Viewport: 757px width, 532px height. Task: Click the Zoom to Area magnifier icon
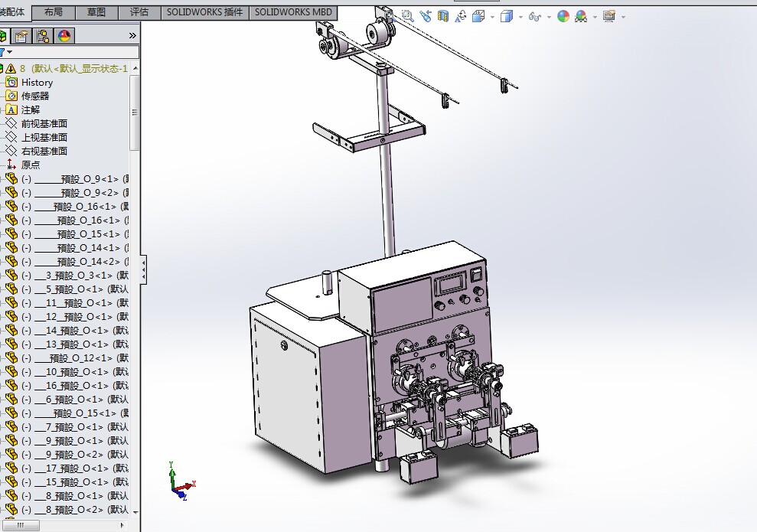coord(407,16)
